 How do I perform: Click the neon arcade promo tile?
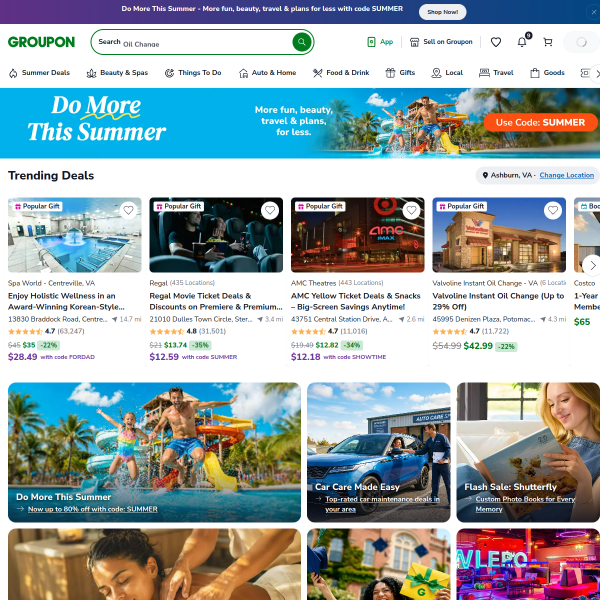(x=528, y=564)
